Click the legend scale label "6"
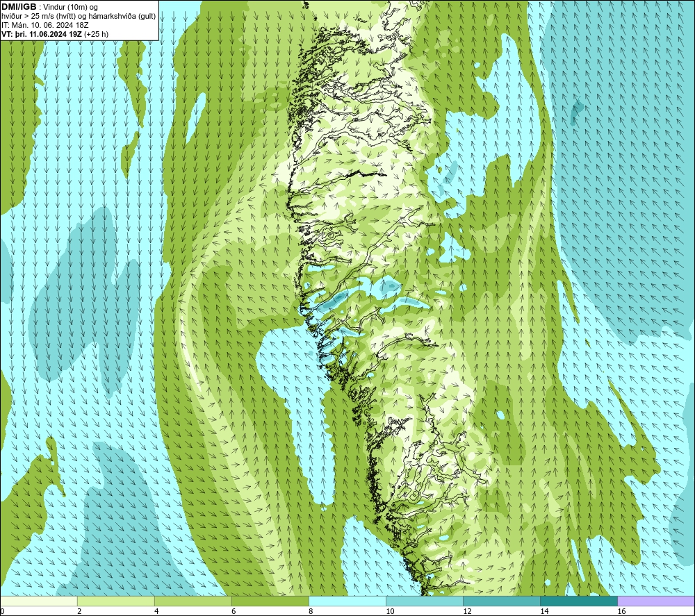695x616 pixels. [x=234, y=612]
